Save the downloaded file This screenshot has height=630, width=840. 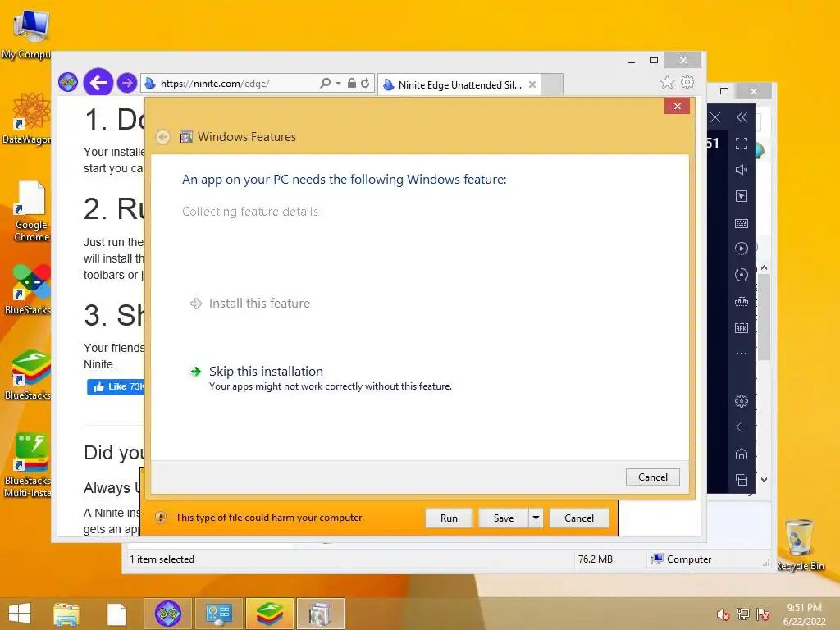[x=504, y=518]
